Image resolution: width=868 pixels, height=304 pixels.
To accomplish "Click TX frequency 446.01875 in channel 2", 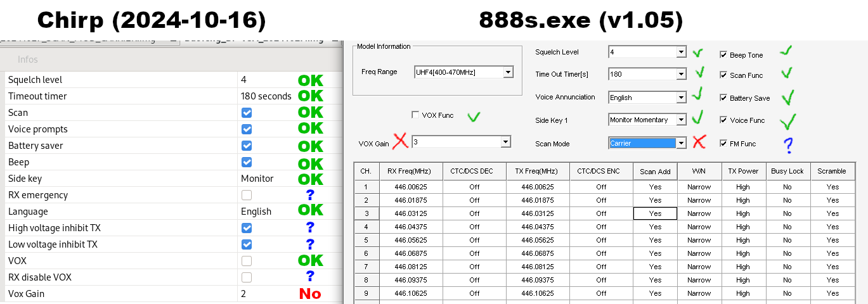I will pos(538,200).
